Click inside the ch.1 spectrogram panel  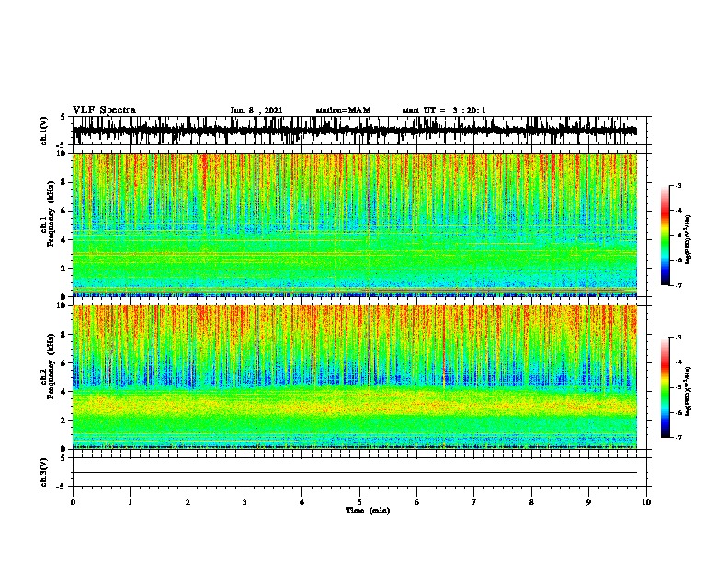355,224
